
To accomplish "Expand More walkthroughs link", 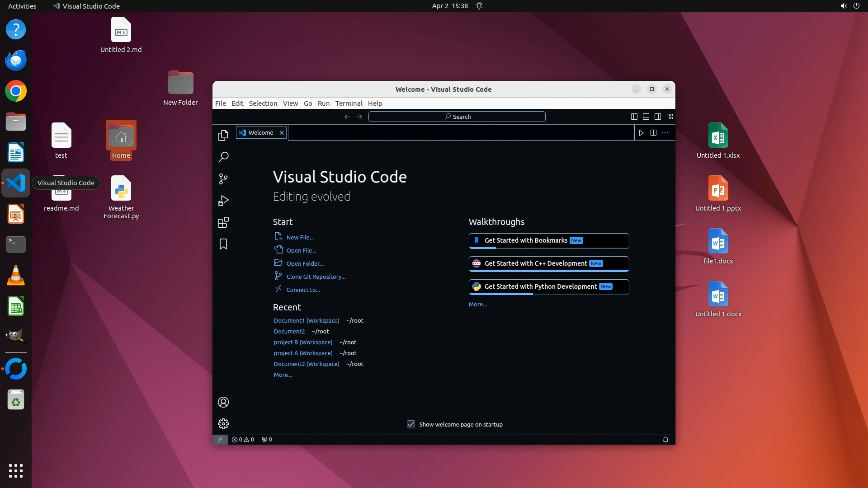I will tap(478, 304).
